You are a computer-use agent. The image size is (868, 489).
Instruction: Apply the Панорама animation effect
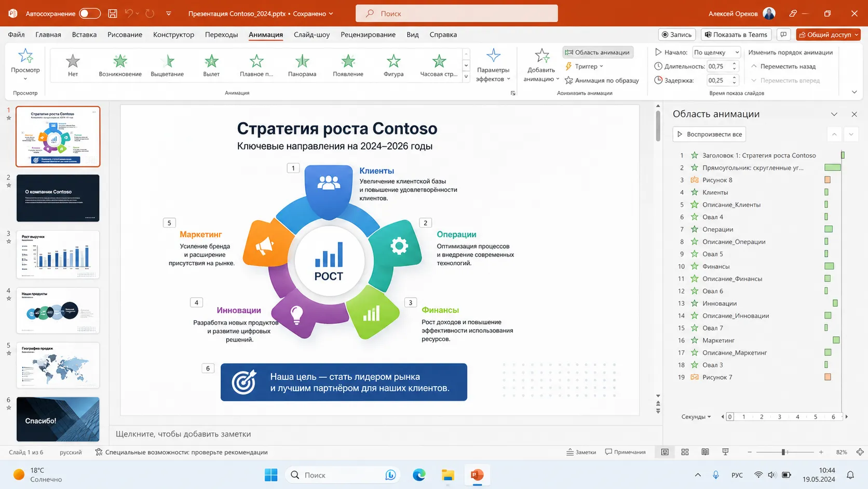pyautogui.click(x=302, y=65)
